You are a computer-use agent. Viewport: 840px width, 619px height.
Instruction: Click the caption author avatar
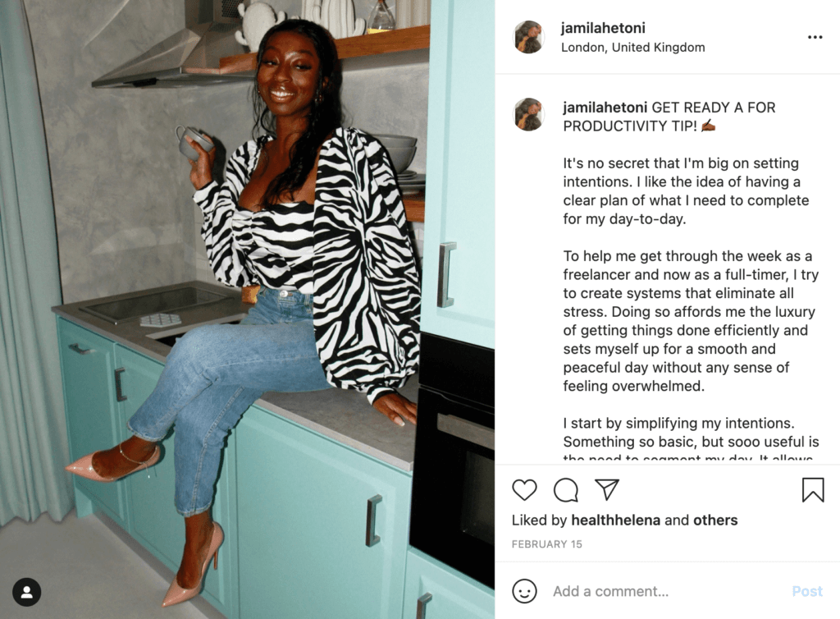529,114
